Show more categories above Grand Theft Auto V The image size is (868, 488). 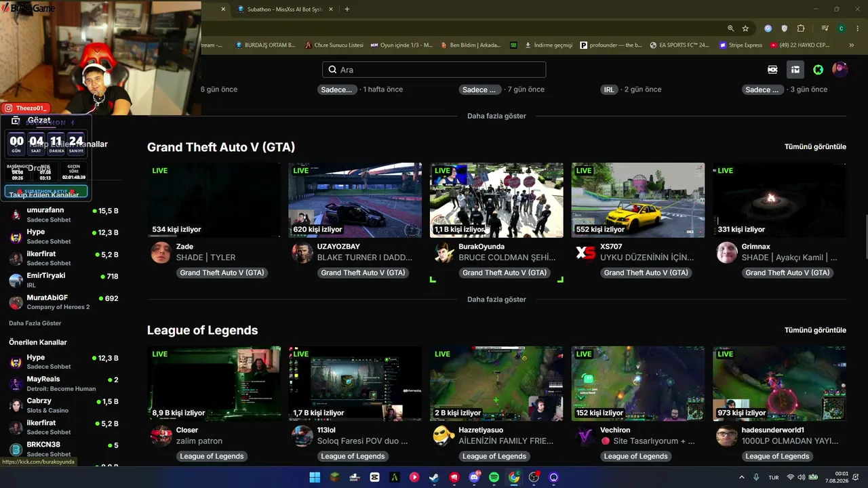point(496,116)
